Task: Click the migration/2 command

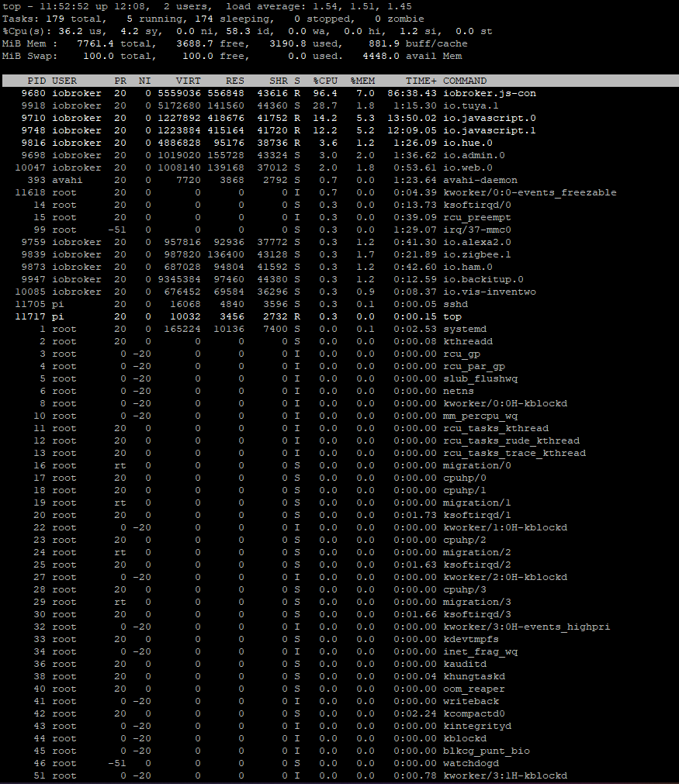Action: pyautogui.click(x=476, y=552)
